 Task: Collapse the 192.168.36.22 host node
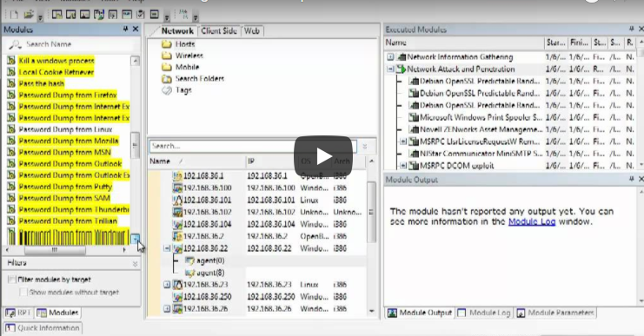click(x=167, y=248)
